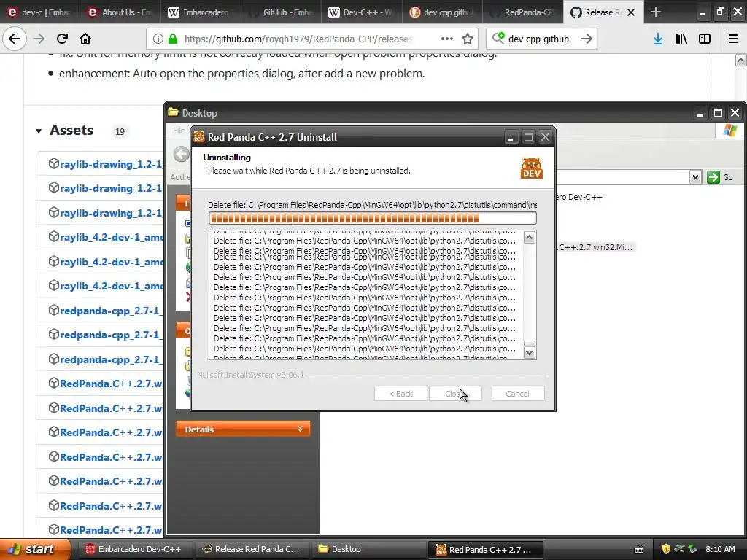Open first RedPanda.C++.2.7 asset link

coord(112,384)
